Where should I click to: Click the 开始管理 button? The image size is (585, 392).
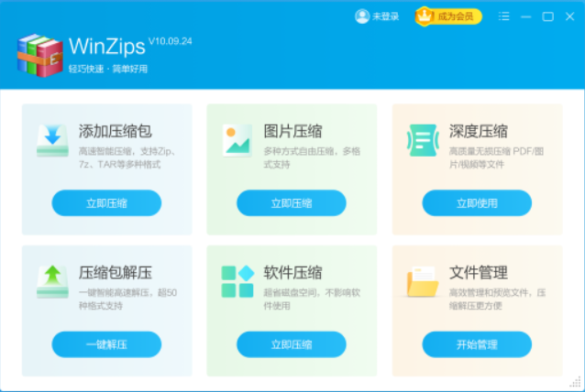click(477, 344)
